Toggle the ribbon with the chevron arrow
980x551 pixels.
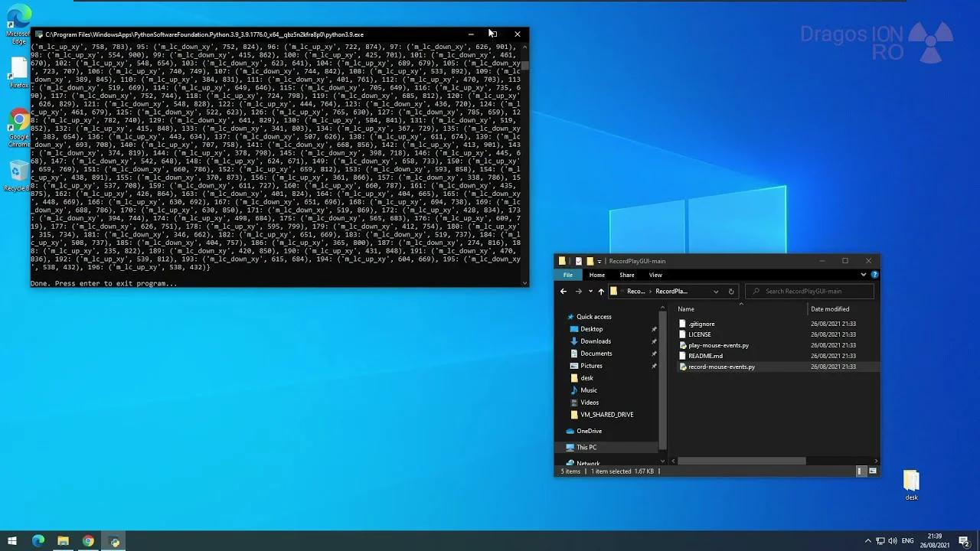coord(863,274)
